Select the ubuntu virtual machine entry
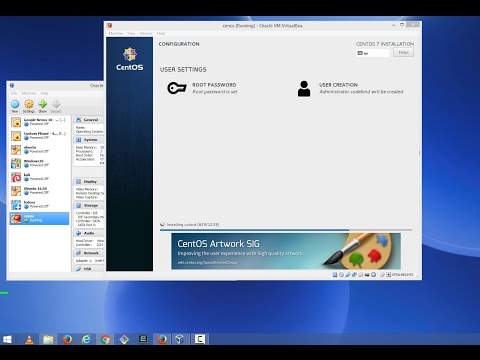This screenshot has width=480, height=360. 39,149
